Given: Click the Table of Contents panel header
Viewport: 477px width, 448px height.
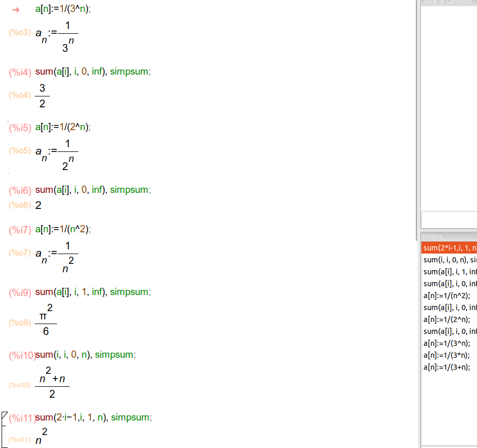Looking at the screenshot, I should click(449, 2).
